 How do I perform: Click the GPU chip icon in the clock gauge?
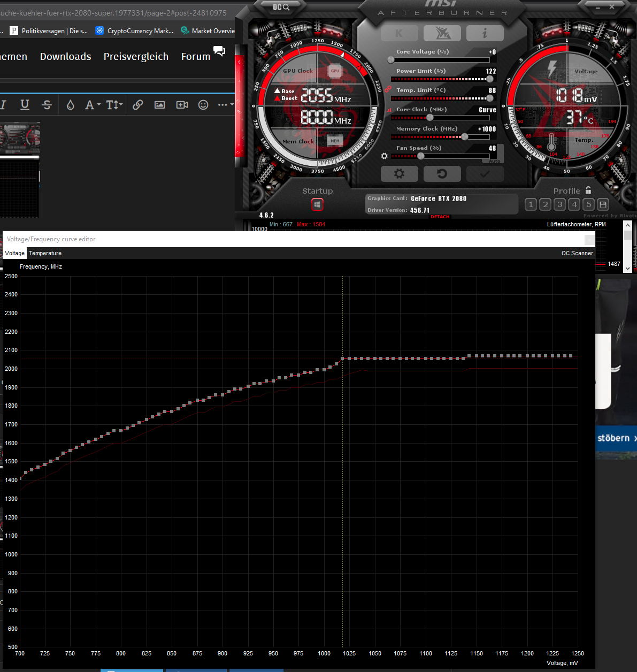click(335, 71)
